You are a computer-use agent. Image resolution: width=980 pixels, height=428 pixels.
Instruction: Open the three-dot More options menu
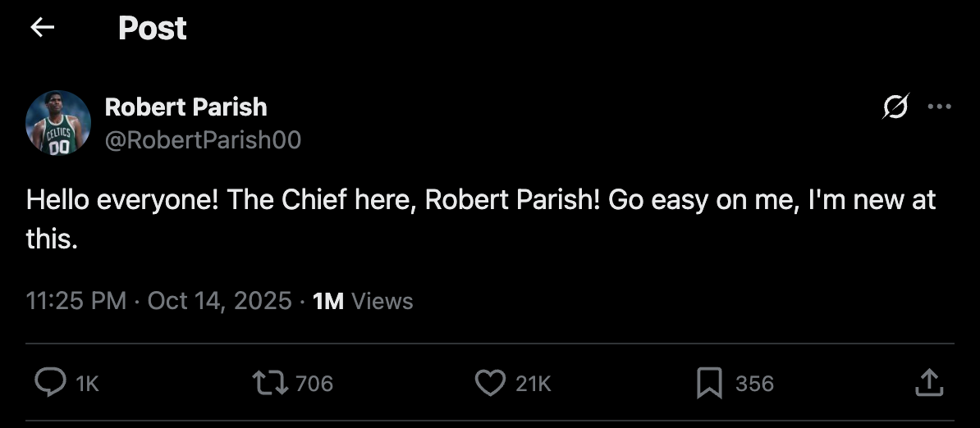(939, 107)
